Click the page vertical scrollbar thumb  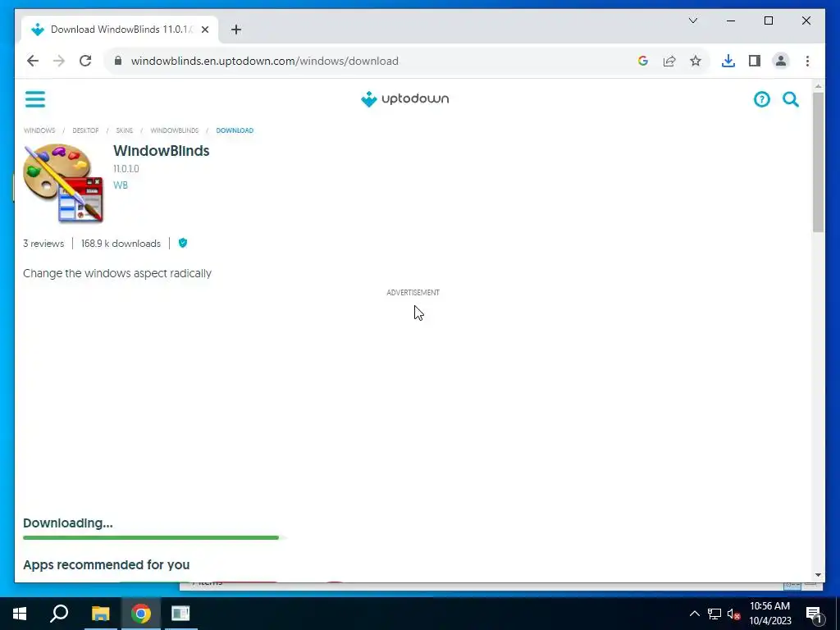pyautogui.click(x=818, y=162)
